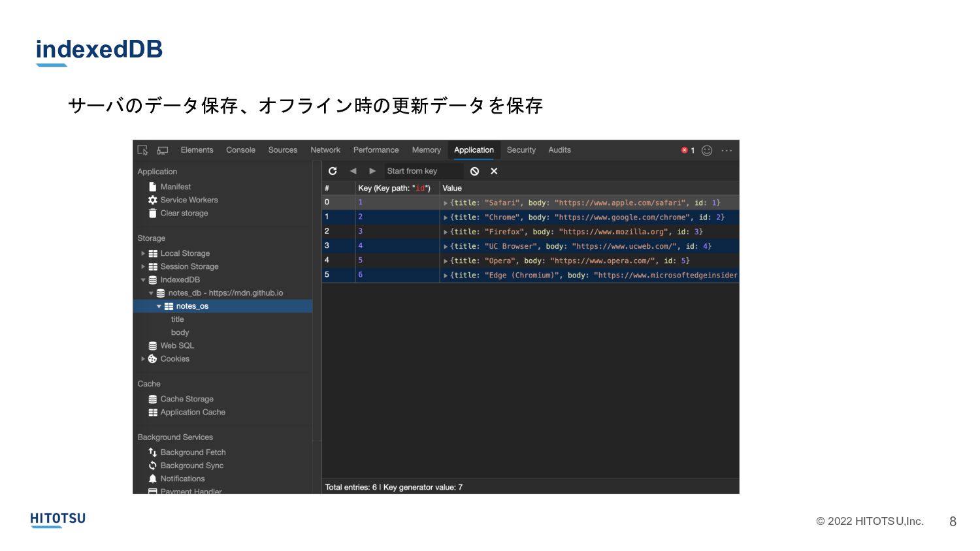
Task: Select the Application tab
Action: pos(474,150)
